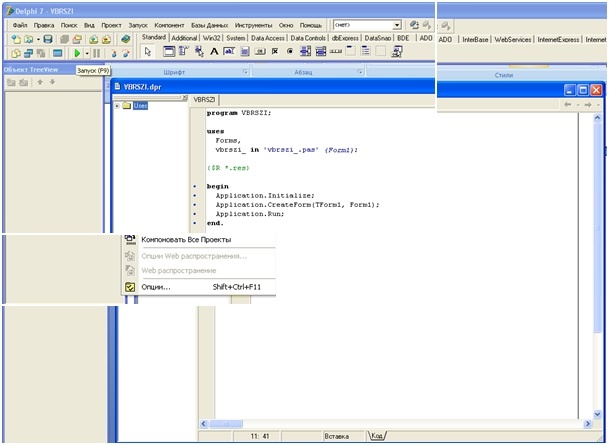Screen dimensions: 609x445
Task: Click the editor horizontal scrollbar right arrow
Action: coord(588,424)
